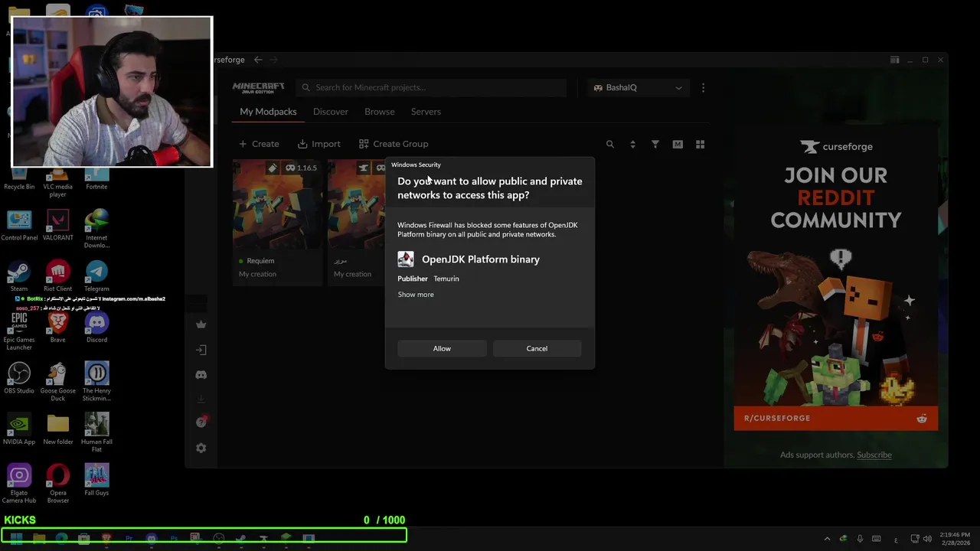Show hidden system tray icons chevron
The height and width of the screenshot is (551, 980).
point(827,539)
